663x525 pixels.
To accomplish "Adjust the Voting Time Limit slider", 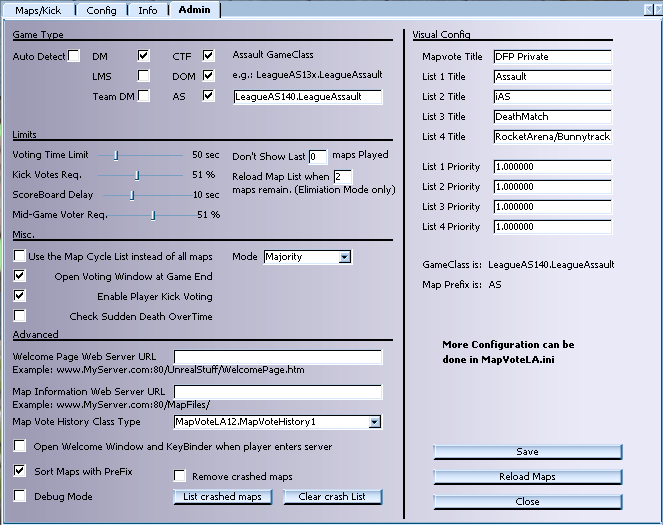I will click(x=115, y=156).
